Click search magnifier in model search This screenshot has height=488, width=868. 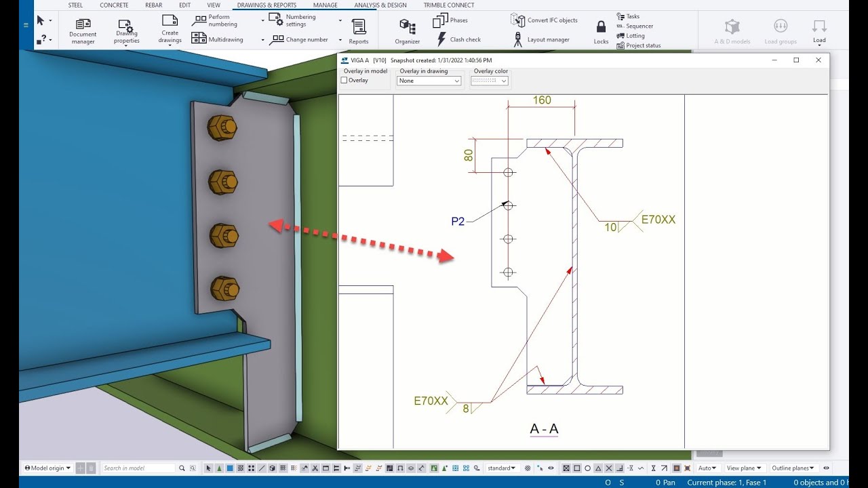[182, 468]
